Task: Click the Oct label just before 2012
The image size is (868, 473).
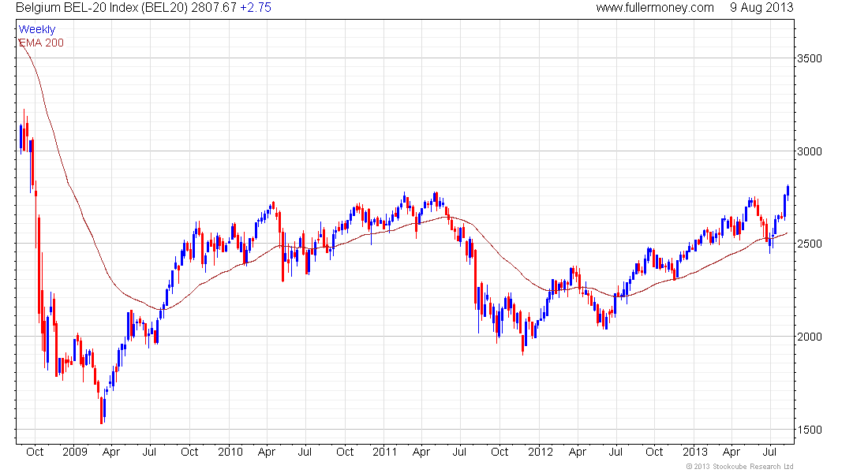Action: 499,452
